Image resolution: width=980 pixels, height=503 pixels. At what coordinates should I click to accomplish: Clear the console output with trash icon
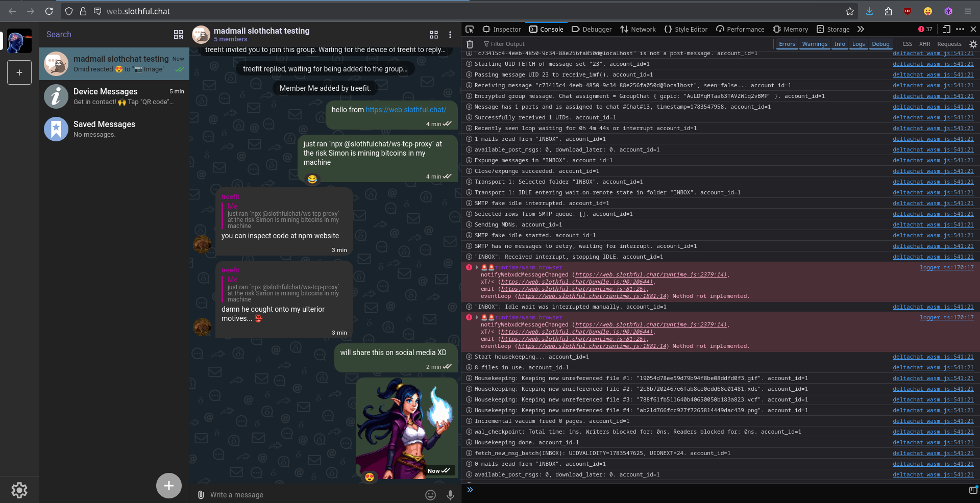point(470,44)
